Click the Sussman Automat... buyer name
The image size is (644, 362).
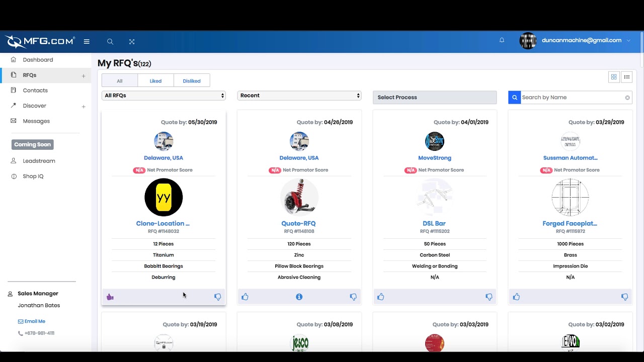pyautogui.click(x=571, y=158)
